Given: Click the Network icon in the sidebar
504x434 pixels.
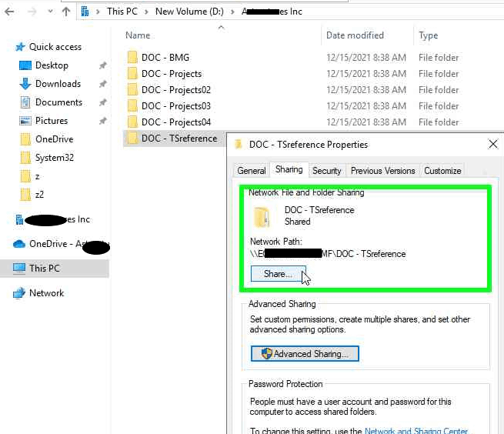Looking at the screenshot, I should pyautogui.click(x=19, y=293).
